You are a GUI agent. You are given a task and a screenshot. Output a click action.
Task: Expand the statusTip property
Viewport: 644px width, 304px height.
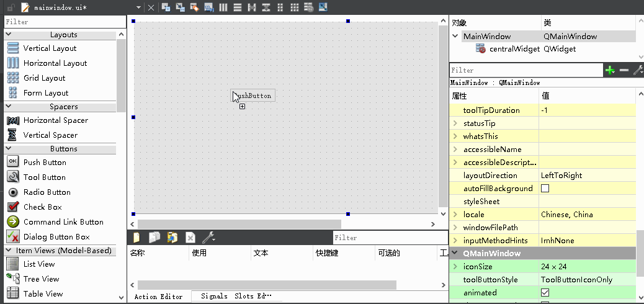tap(455, 123)
